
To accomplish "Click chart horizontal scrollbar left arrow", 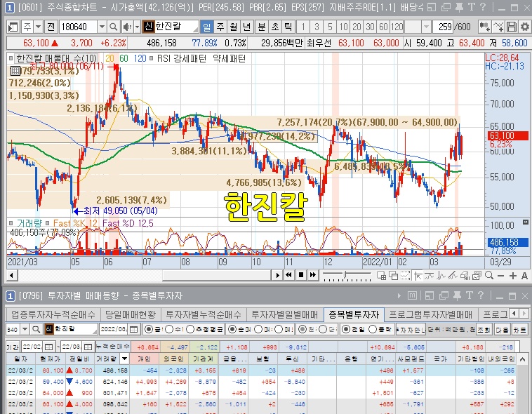I will pyautogui.click(x=12, y=275).
